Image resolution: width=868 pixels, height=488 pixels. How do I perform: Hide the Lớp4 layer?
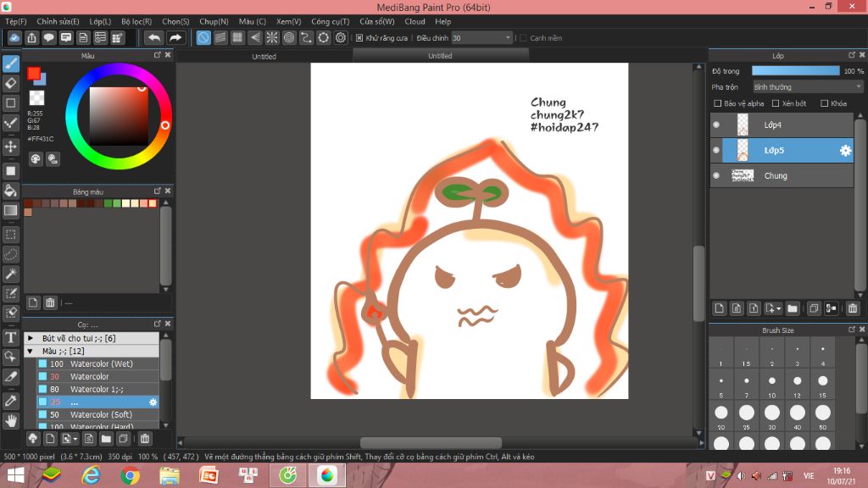(716, 125)
